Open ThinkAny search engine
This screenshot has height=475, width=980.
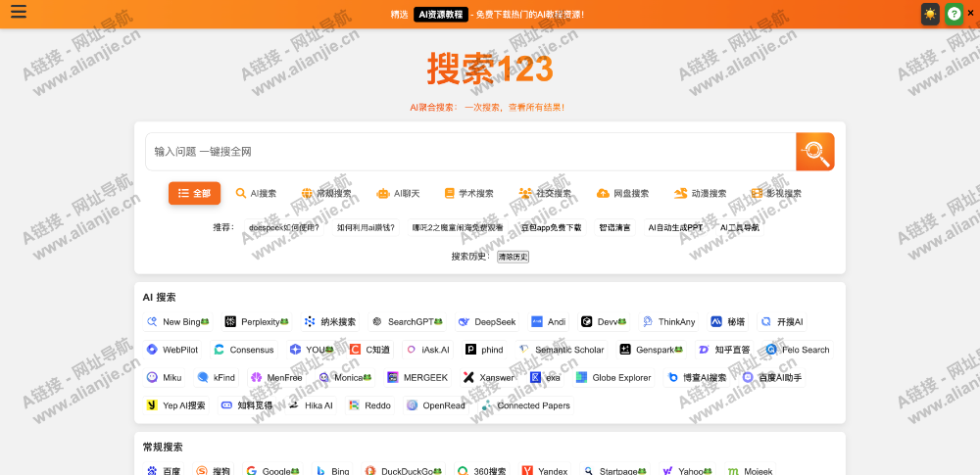pos(668,322)
